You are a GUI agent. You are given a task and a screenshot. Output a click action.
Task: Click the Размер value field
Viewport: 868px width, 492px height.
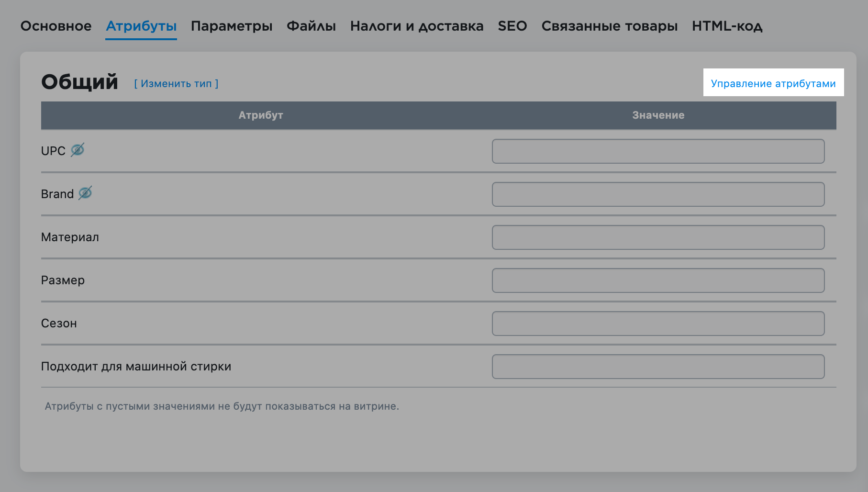[658, 280]
